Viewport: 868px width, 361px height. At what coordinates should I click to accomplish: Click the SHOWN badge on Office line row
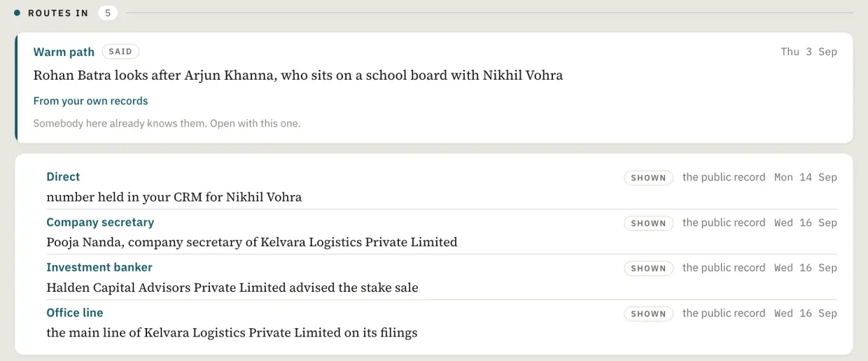tap(648, 313)
